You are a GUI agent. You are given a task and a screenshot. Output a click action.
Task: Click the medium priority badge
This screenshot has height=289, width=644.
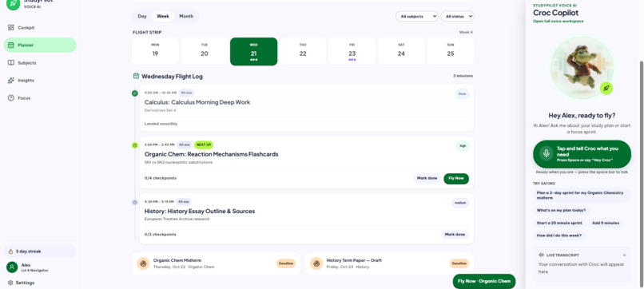460,203
